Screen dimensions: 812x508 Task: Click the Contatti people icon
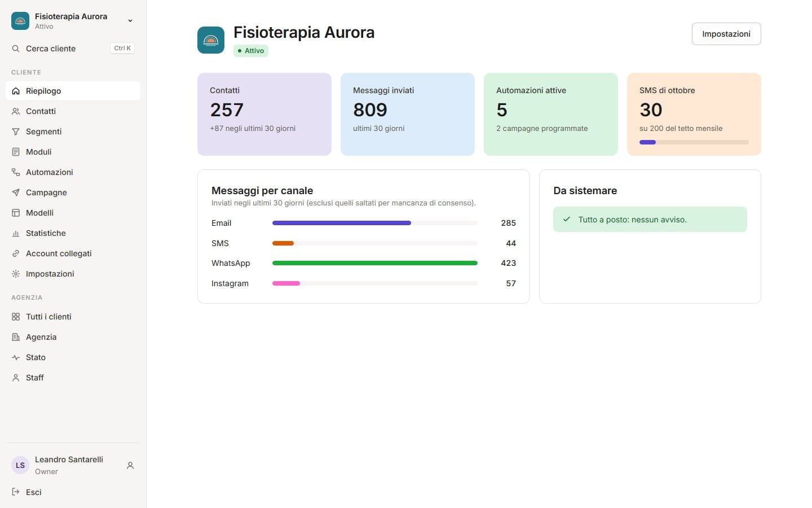[x=16, y=111]
